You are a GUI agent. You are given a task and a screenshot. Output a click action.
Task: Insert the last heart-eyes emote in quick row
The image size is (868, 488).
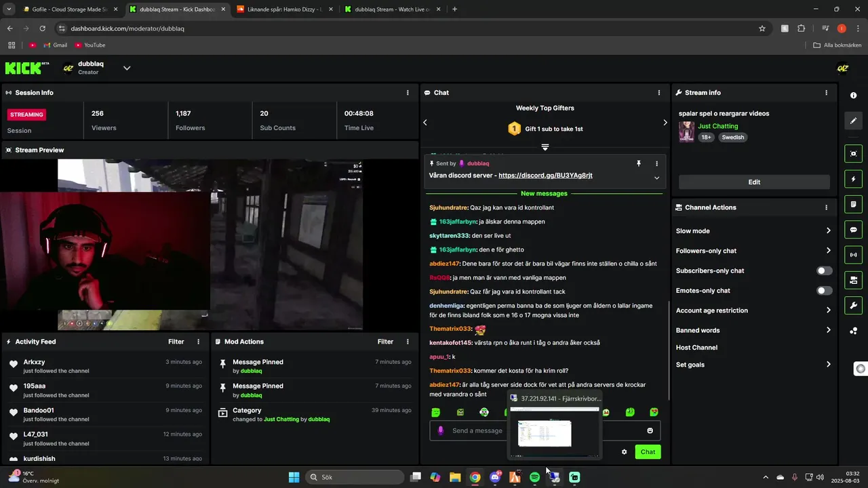click(654, 412)
